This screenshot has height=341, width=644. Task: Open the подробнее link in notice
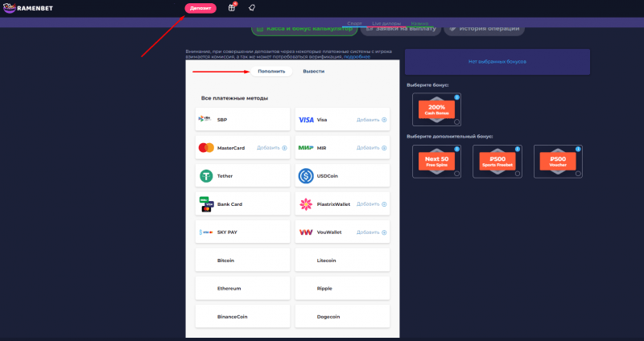coord(357,57)
